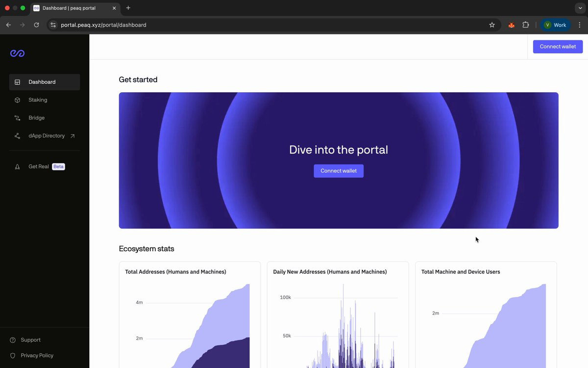Image resolution: width=588 pixels, height=368 pixels.
Task: Click the Staking cube icon
Action: (17, 100)
